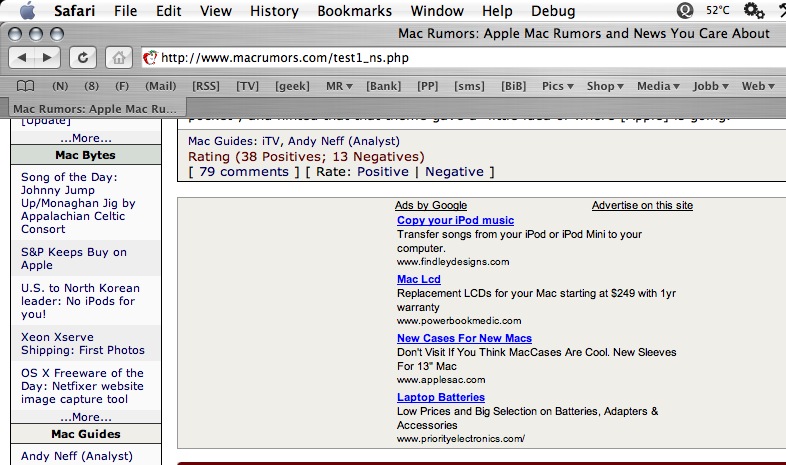Click the MacRumors favicon in address bar
The image size is (786, 465).
click(x=150, y=58)
